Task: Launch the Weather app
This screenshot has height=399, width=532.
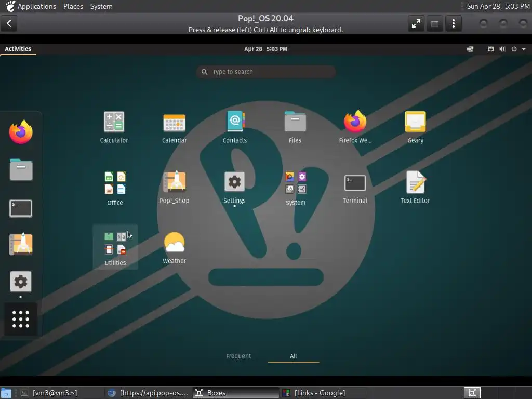Action: coord(174,248)
